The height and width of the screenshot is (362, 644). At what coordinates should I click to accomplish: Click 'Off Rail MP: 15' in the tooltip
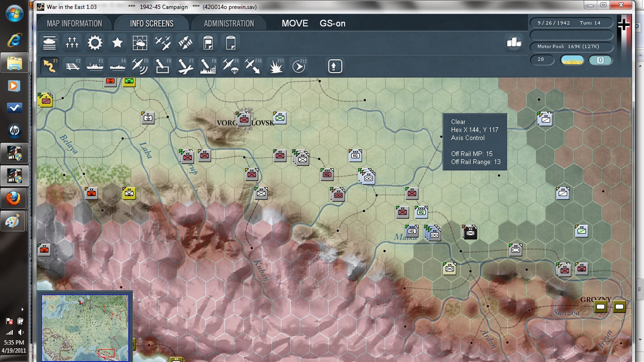point(472,154)
